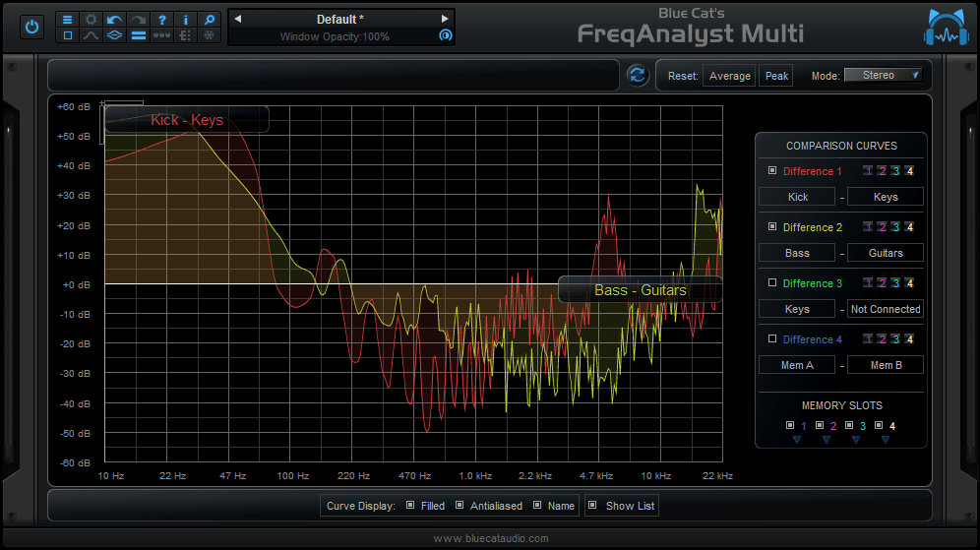The width and height of the screenshot is (980, 550).
Task: Open the Bass source selector
Action: click(x=797, y=253)
